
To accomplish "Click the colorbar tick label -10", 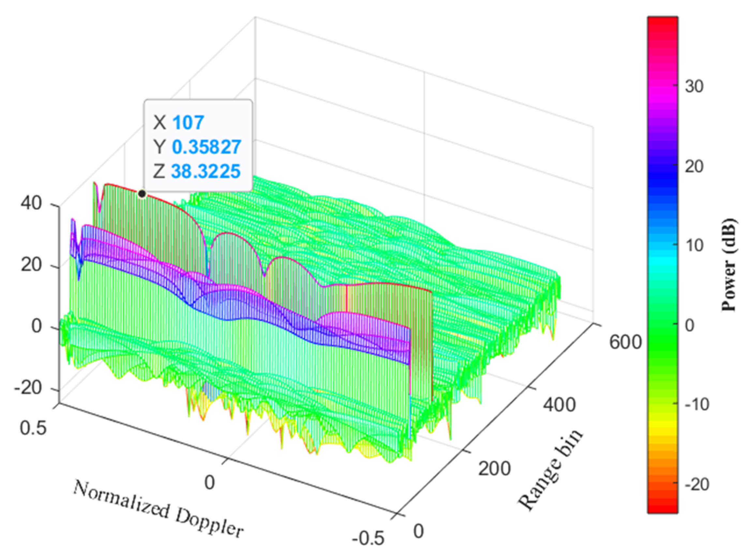I will click(x=697, y=404).
